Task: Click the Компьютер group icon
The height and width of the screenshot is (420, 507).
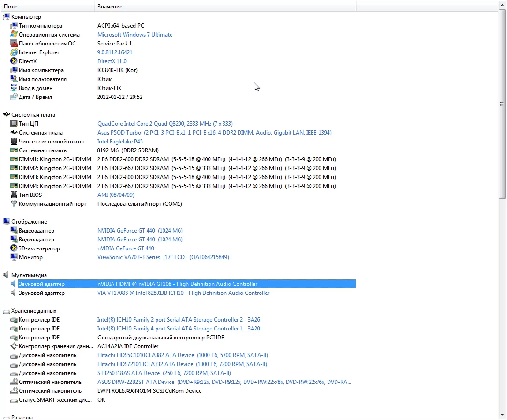Action: click(7, 16)
